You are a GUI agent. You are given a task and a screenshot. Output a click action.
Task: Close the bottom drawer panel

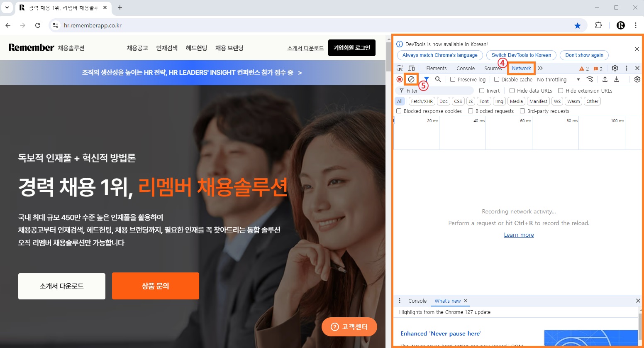(638, 301)
